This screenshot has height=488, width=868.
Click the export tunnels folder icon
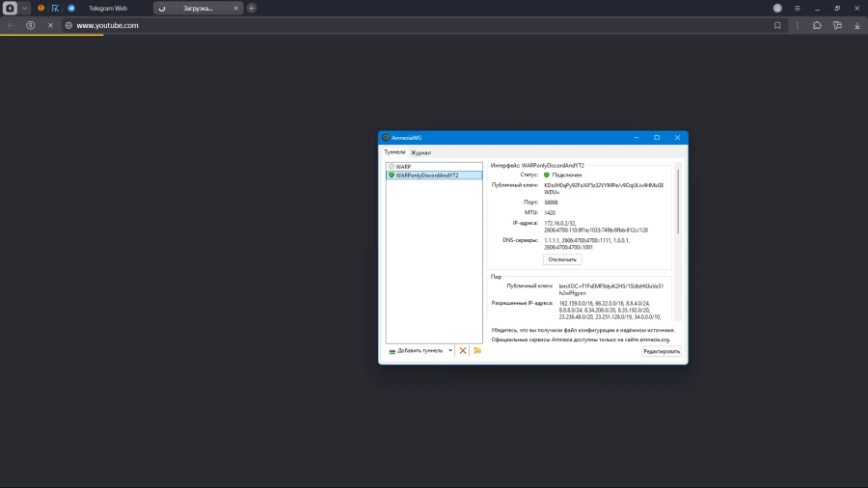point(477,351)
